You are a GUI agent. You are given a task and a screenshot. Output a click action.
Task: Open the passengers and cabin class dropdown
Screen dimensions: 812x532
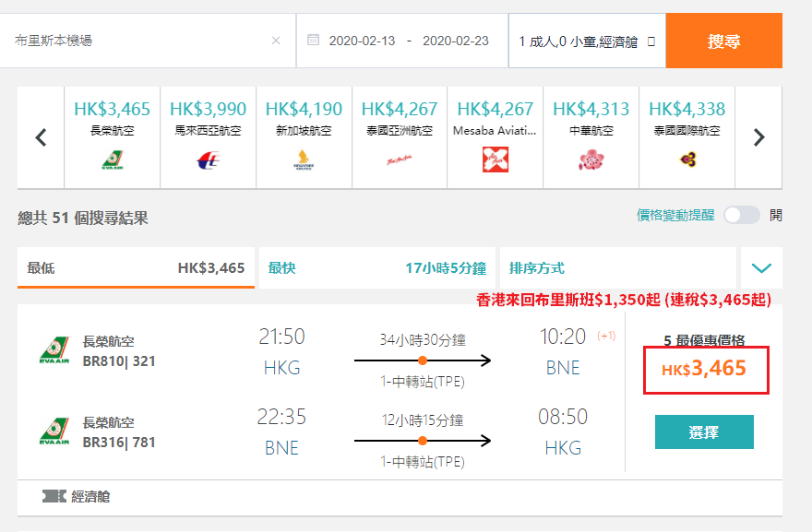(x=587, y=41)
